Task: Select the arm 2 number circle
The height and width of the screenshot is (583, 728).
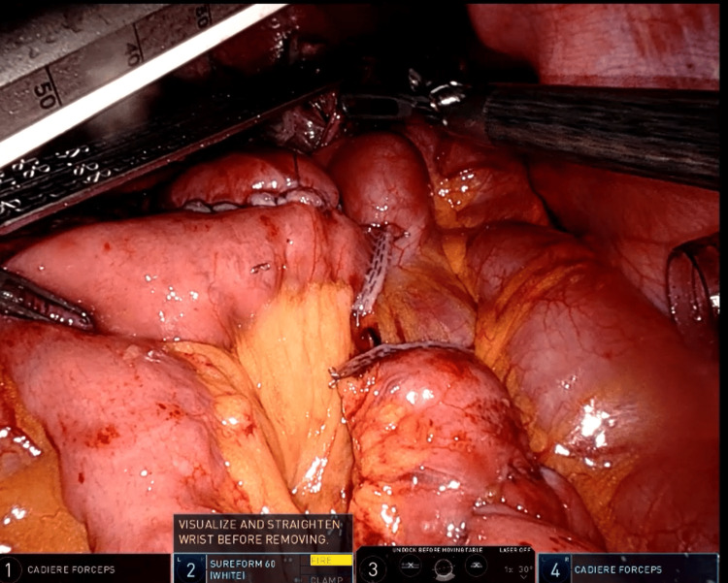Action: coord(191,569)
